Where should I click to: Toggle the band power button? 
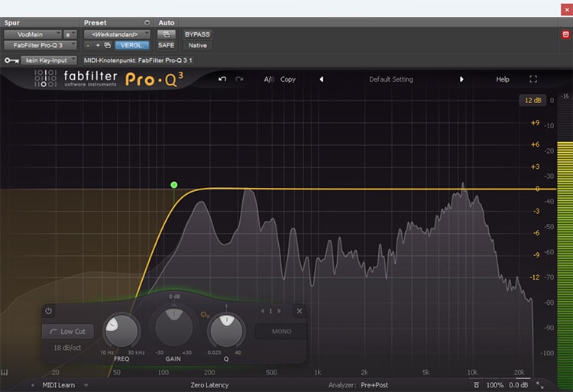point(48,311)
